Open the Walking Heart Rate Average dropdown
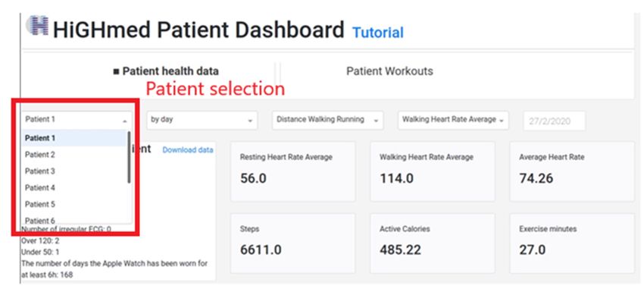 [453, 120]
